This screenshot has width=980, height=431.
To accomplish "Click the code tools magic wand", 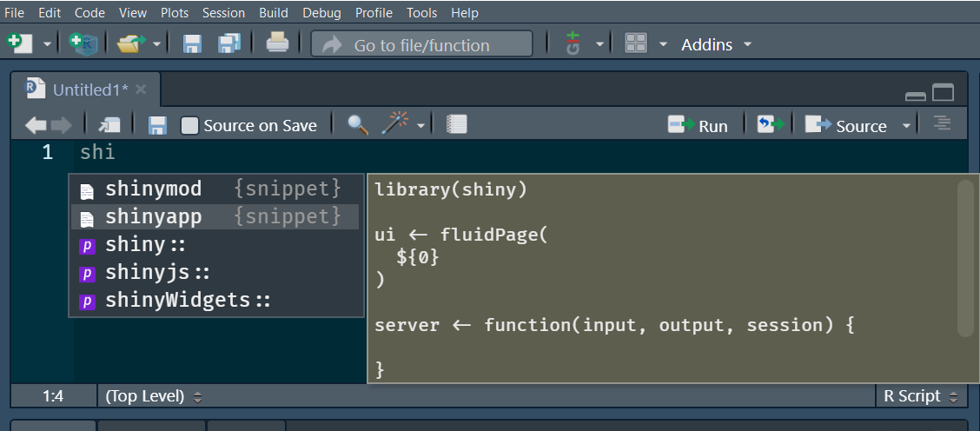I will pos(394,124).
